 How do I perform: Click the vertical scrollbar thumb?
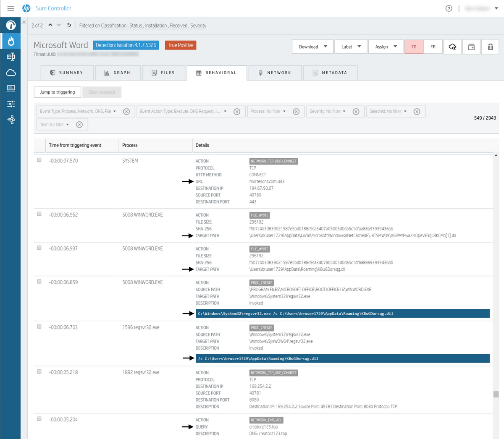(x=496, y=394)
